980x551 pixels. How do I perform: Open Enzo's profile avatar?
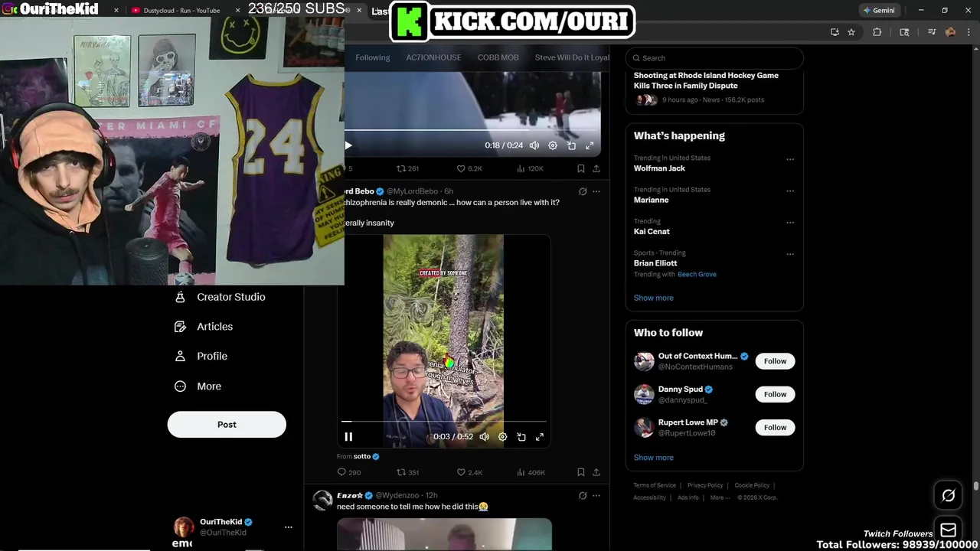(x=323, y=500)
